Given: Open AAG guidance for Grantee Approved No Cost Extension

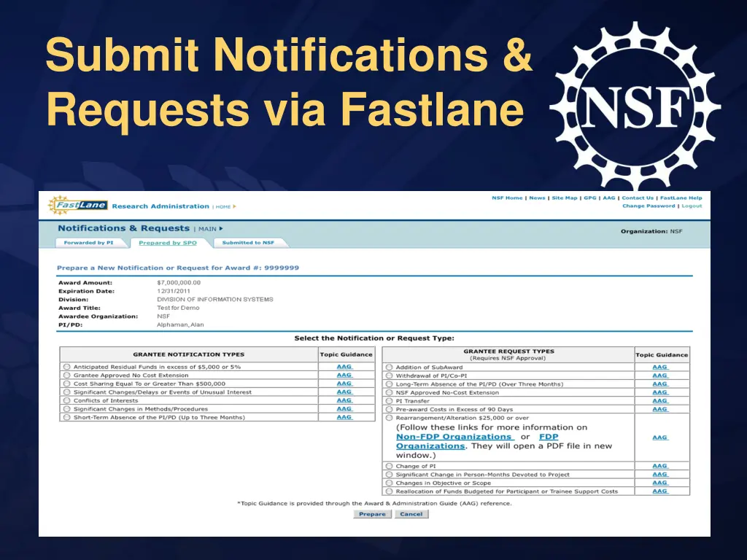Looking at the screenshot, I should 344,376.
